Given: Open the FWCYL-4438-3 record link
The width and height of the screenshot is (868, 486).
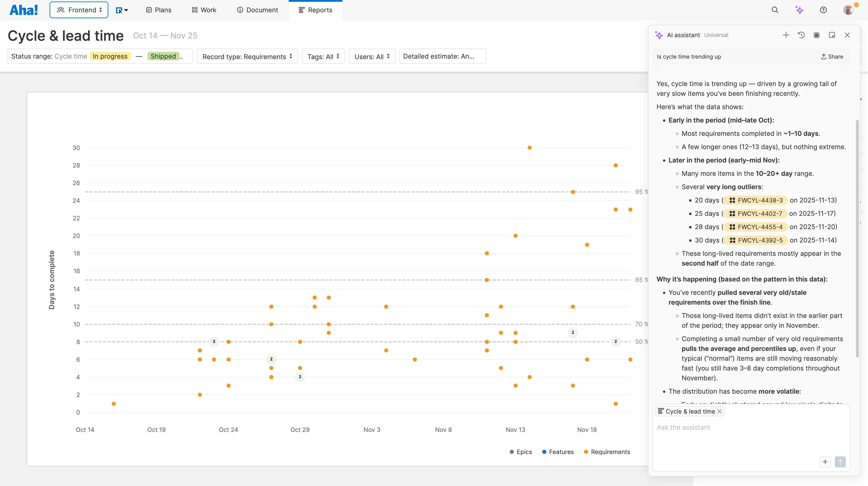Looking at the screenshot, I should click(756, 200).
